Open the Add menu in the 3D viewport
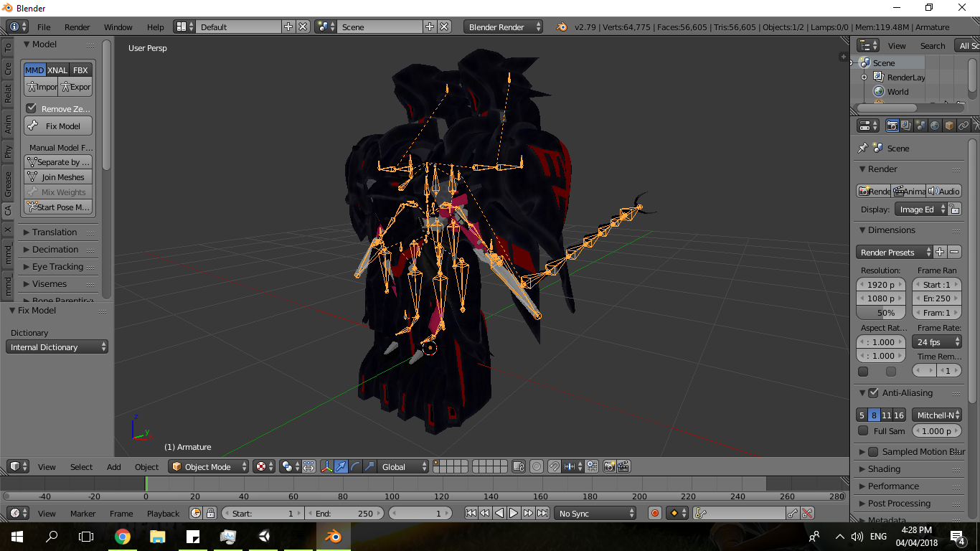The image size is (980, 551). tap(114, 466)
